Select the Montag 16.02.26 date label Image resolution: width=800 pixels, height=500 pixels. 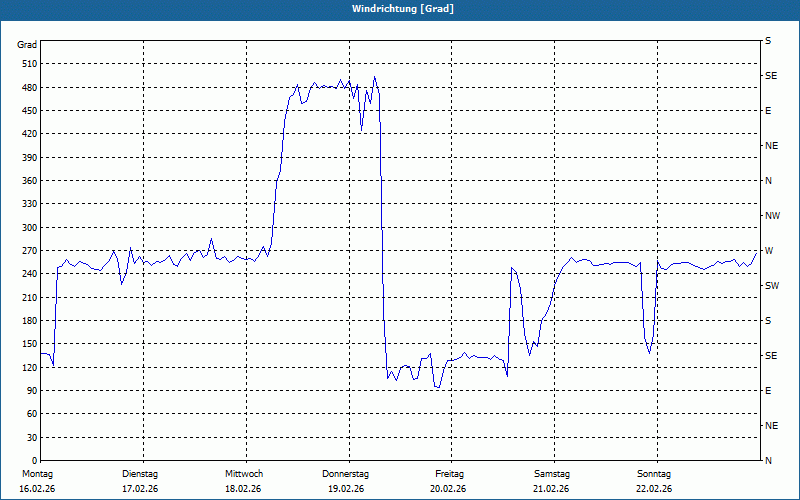click(37, 481)
